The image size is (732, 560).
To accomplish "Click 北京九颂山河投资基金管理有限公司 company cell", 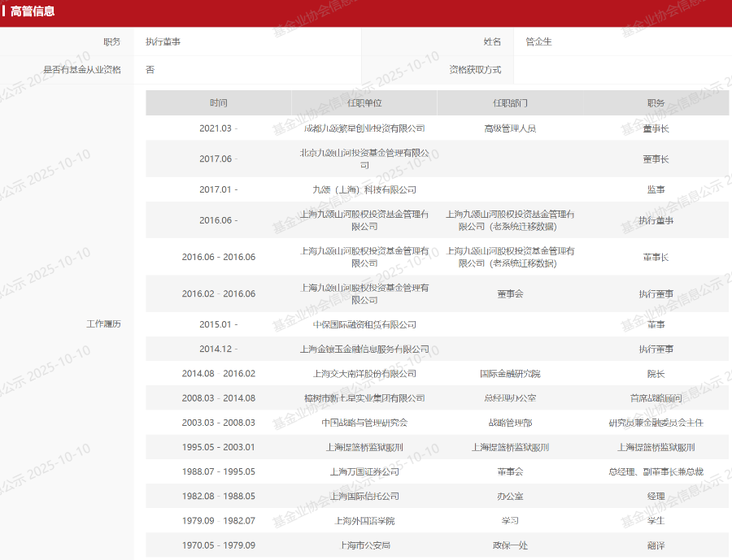I will coord(364,158).
